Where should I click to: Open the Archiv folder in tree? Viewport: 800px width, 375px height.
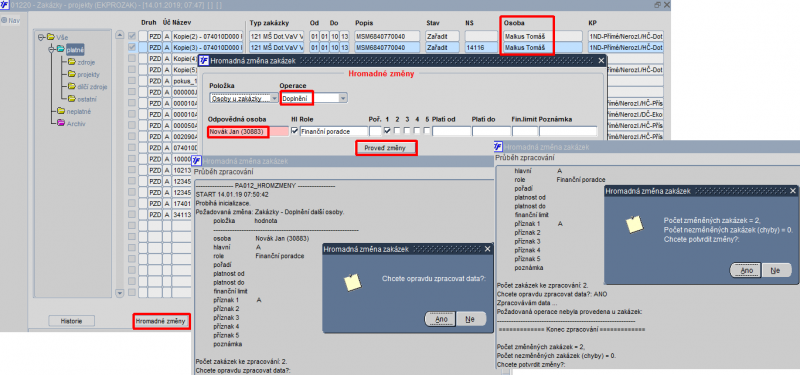point(71,123)
